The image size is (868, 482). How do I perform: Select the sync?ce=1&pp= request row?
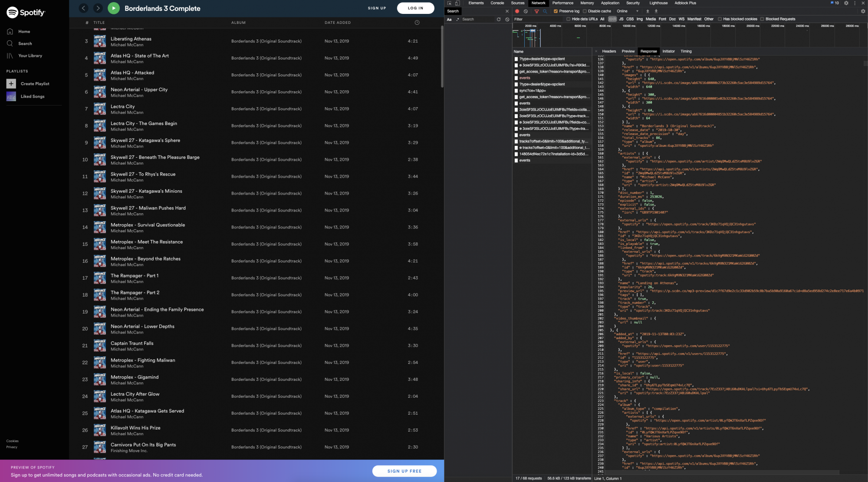(x=552, y=91)
